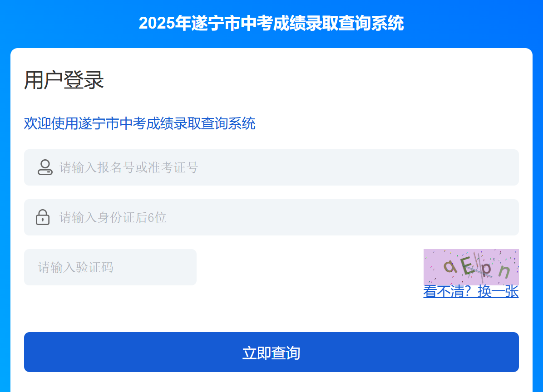Click the 用户登录 heading
The height and width of the screenshot is (392, 543).
coord(64,81)
